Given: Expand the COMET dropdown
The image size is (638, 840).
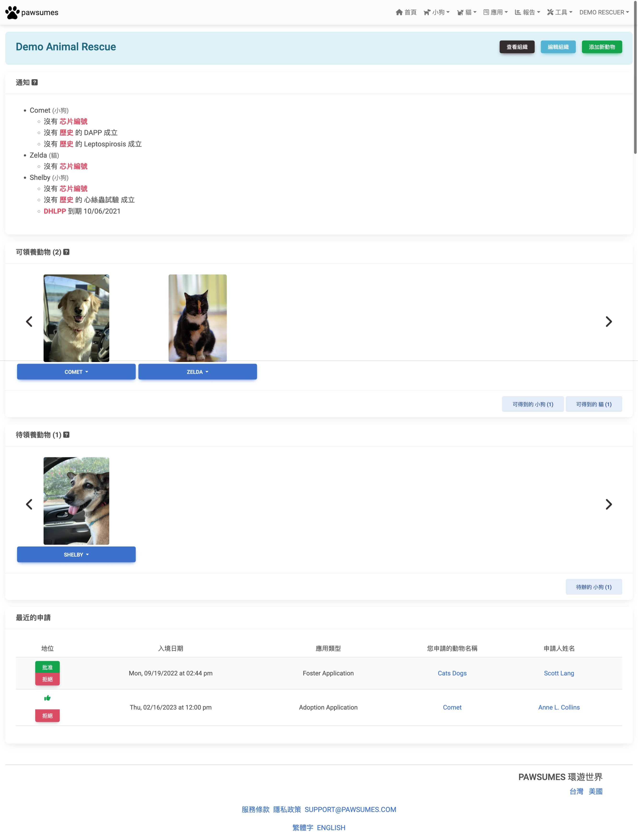Looking at the screenshot, I should (x=76, y=371).
